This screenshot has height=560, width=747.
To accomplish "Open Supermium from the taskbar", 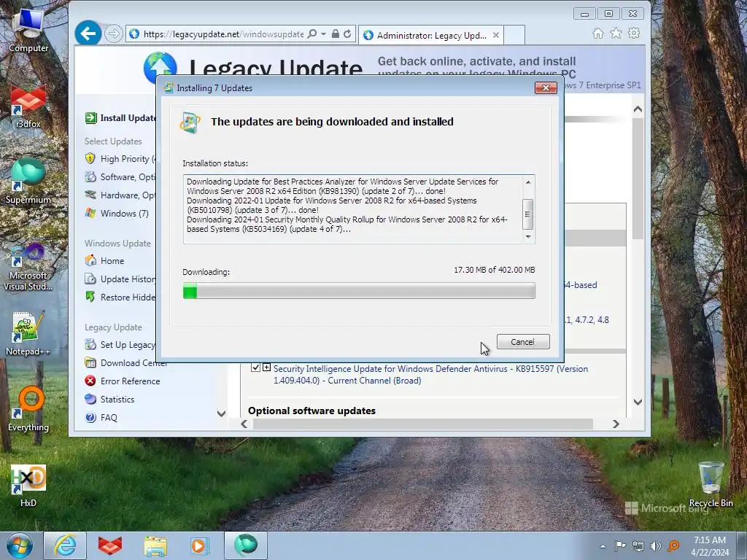I will point(245,545).
